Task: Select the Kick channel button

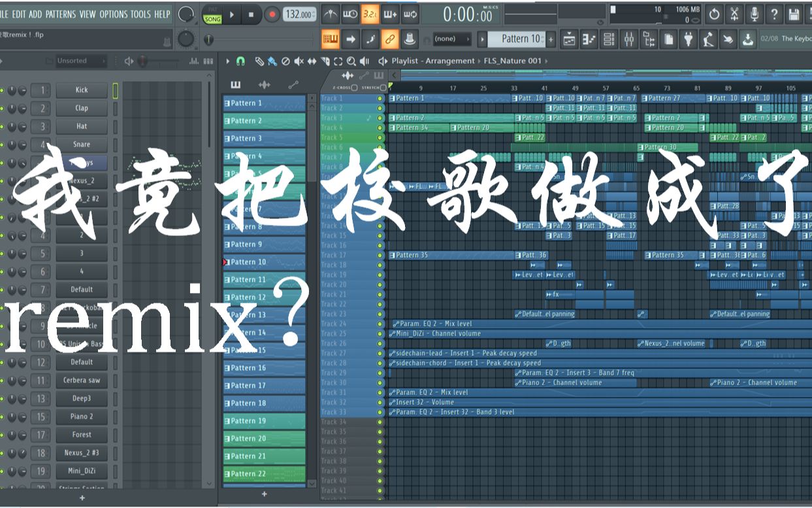Action: point(82,90)
